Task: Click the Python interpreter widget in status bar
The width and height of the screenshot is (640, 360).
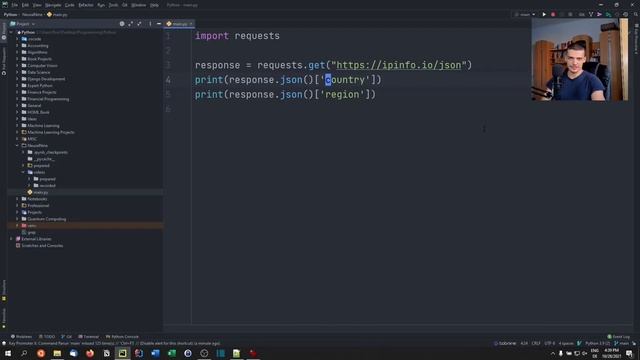Action: (x=598, y=343)
